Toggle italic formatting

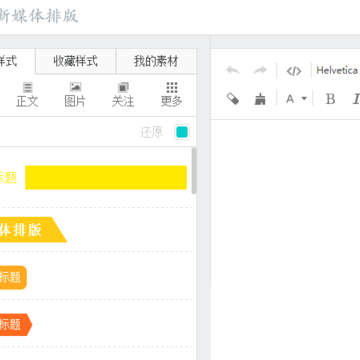[x=356, y=99]
